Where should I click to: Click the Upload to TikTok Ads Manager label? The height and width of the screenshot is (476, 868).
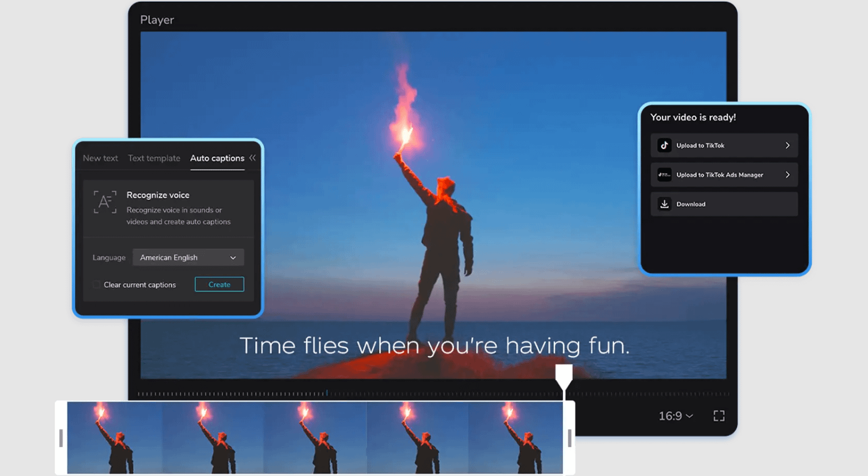[x=719, y=175]
